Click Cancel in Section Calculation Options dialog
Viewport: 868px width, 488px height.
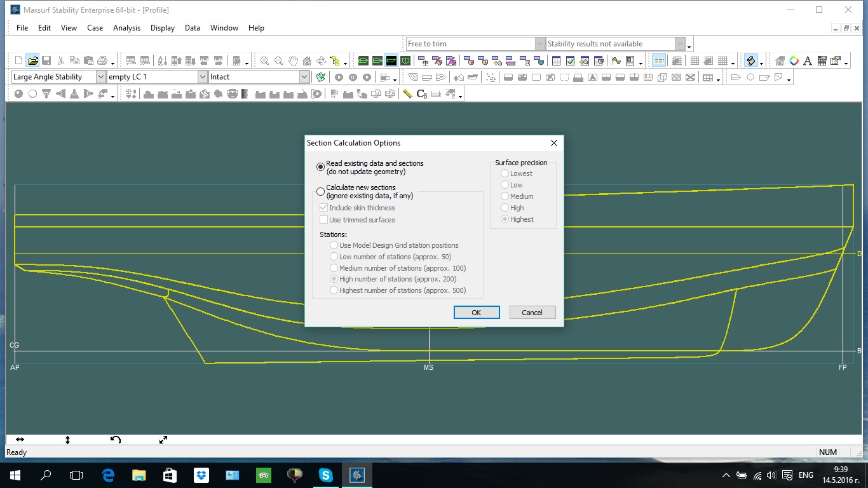(x=532, y=313)
